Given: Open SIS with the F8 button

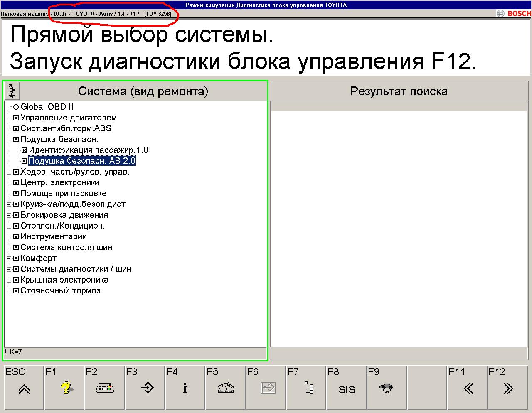Looking at the screenshot, I should click(x=346, y=388).
